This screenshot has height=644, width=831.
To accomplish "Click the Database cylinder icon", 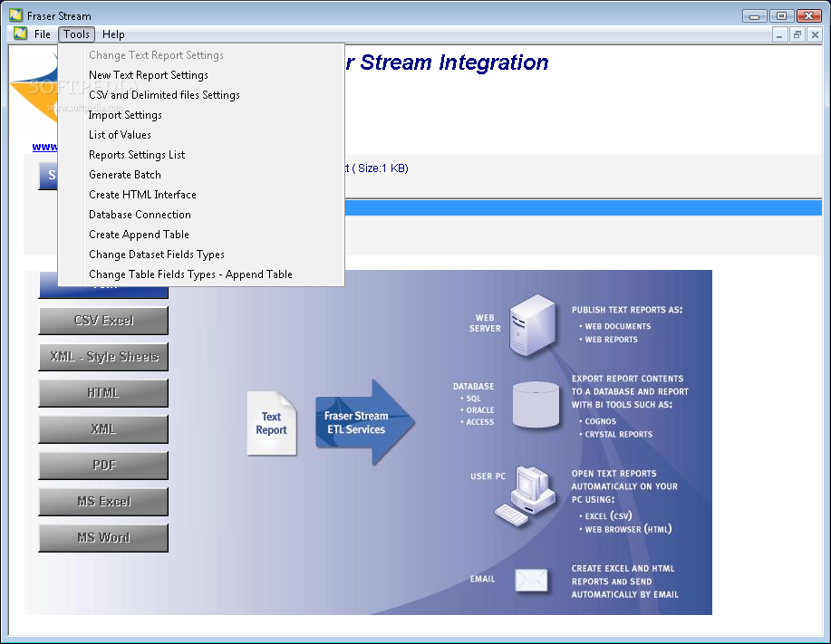I will click(536, 404).
